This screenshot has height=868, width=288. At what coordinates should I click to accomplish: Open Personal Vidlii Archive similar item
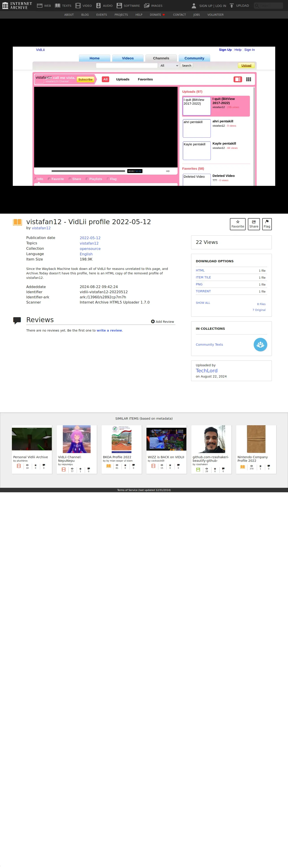tap(32, 449)
